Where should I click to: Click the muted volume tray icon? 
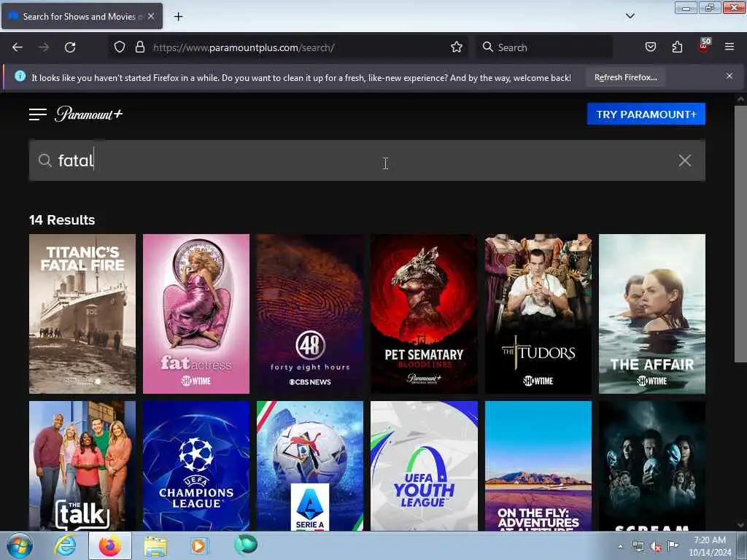[x=656, y=547]
